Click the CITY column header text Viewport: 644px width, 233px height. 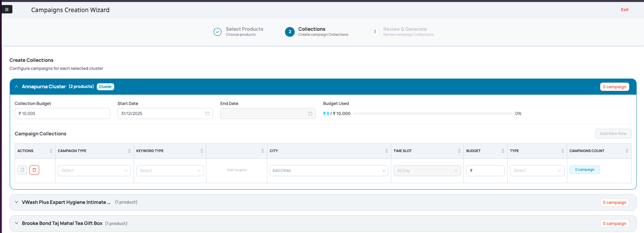point(274,151)
